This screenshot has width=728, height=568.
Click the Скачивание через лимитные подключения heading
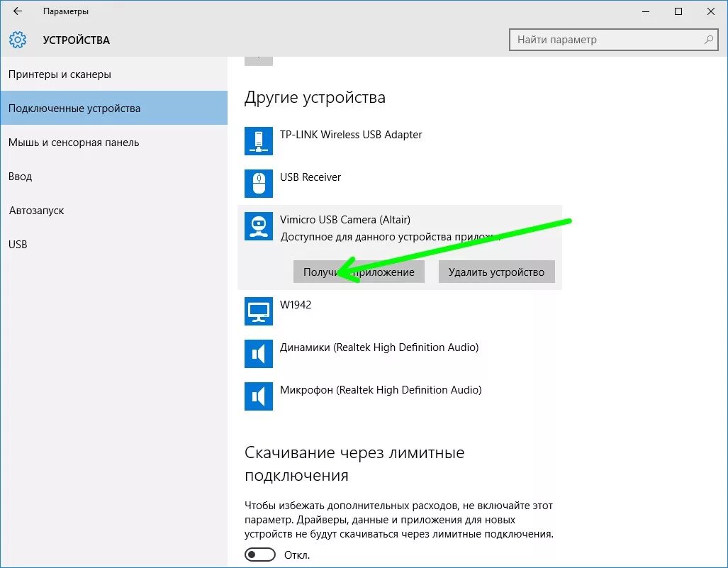point(354,464)
